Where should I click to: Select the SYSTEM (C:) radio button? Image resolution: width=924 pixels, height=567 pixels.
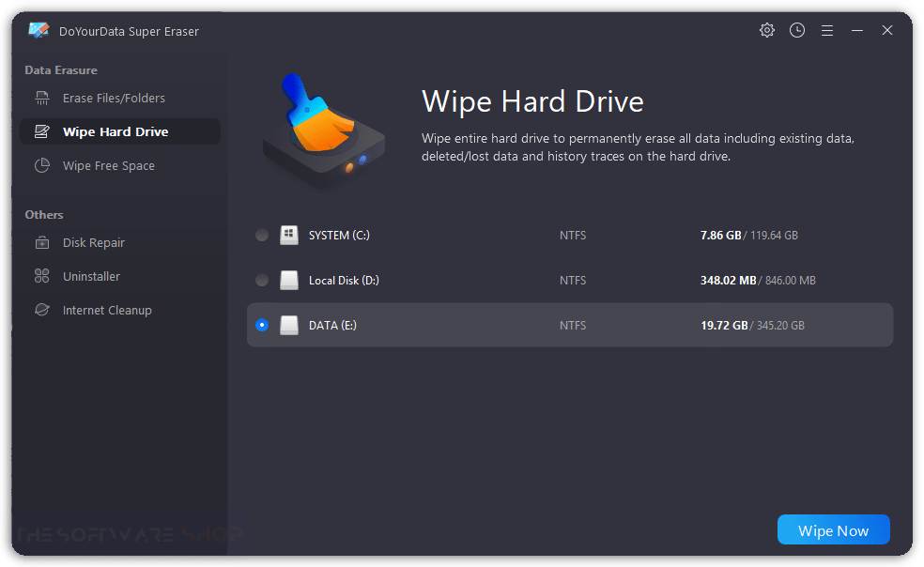pos(262,236)
